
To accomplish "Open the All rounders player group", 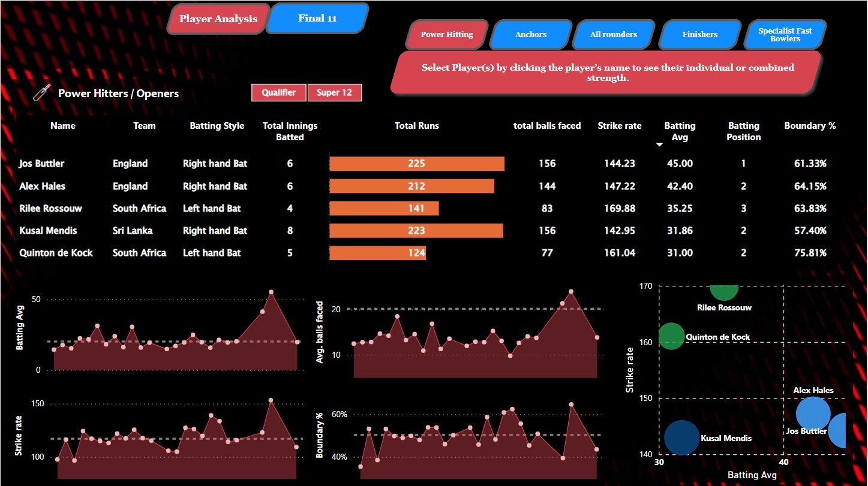I will [614, 34].
